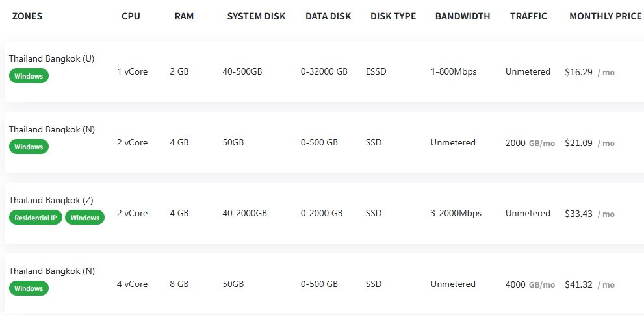Screen dimensions: 644x315
Task: Select the $21.09 monthly price
Action: pyautogui.click(x=579, y=143)
